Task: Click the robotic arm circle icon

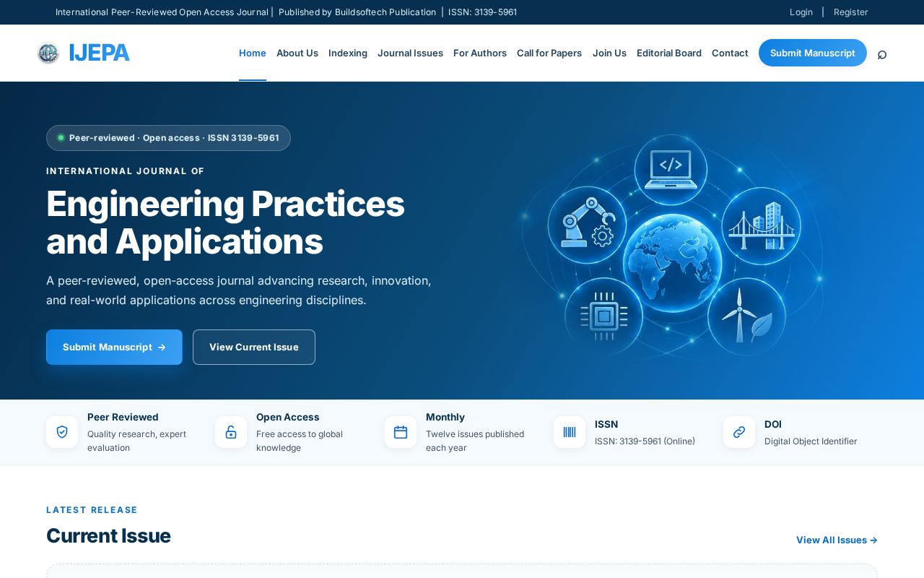Action: point(587,225)
